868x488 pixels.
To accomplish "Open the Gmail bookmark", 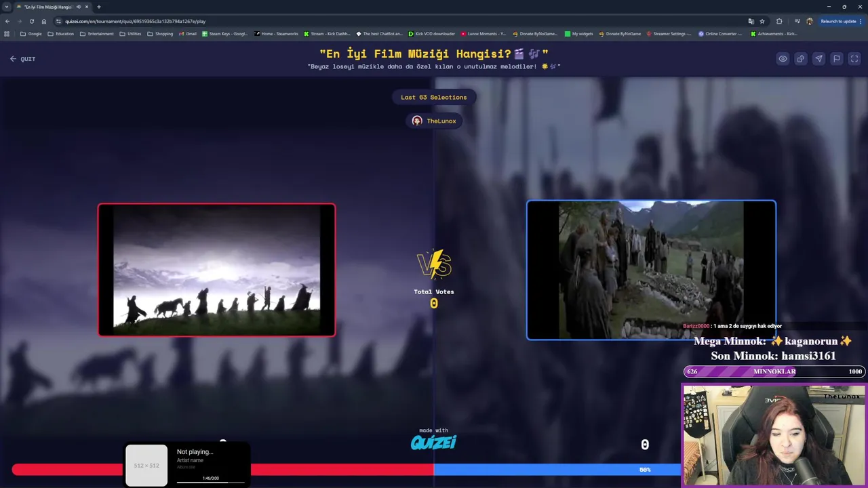I will point(187,33).
